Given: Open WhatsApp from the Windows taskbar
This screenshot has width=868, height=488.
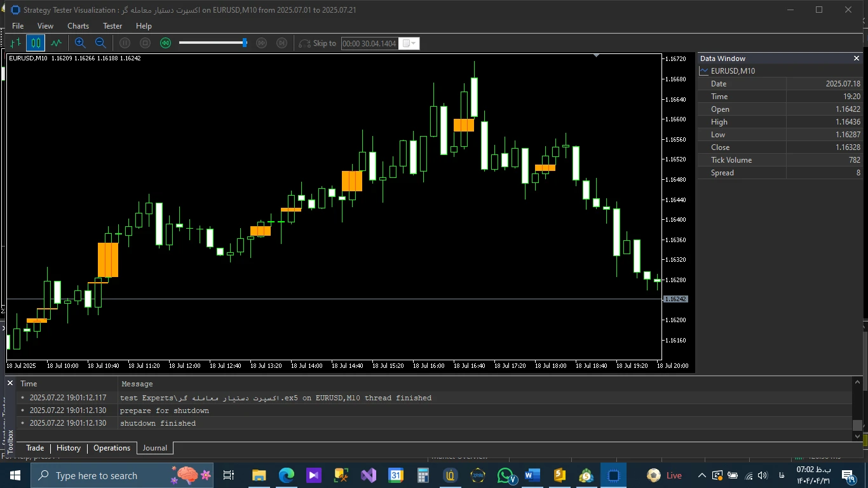Looking at the screenshot, I should (x=506, y=475).
